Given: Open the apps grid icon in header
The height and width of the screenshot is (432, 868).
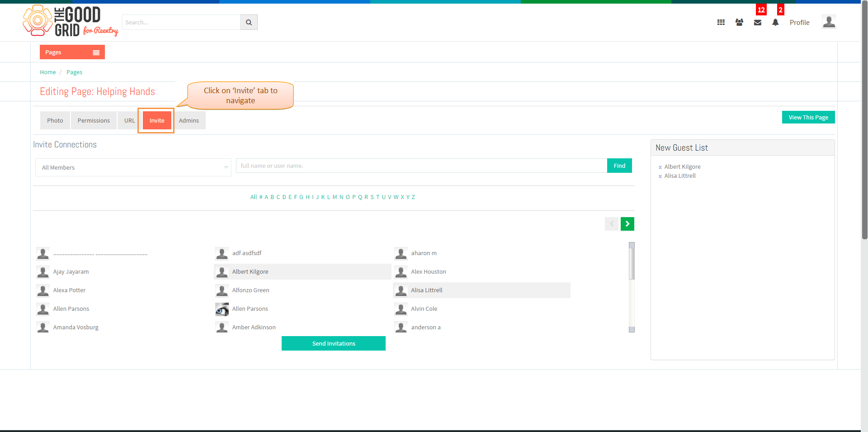Looking at the screenshot, I should point(721,22).
